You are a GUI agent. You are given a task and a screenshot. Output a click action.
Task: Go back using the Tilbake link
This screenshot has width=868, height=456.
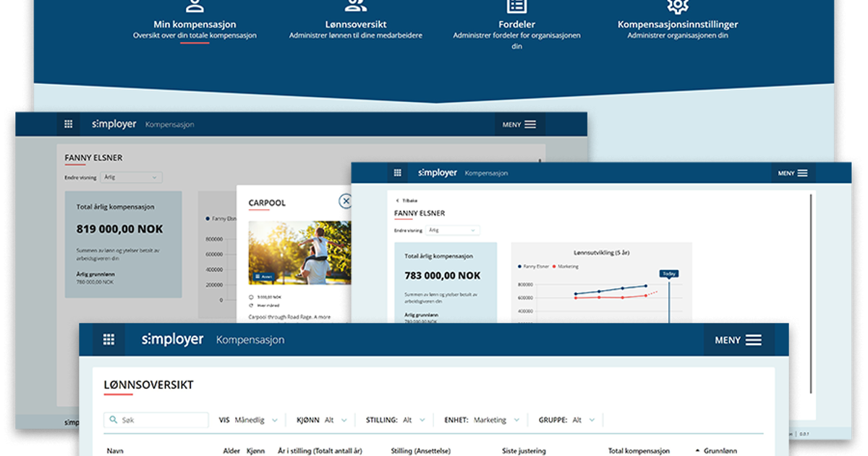click(407, 200)
